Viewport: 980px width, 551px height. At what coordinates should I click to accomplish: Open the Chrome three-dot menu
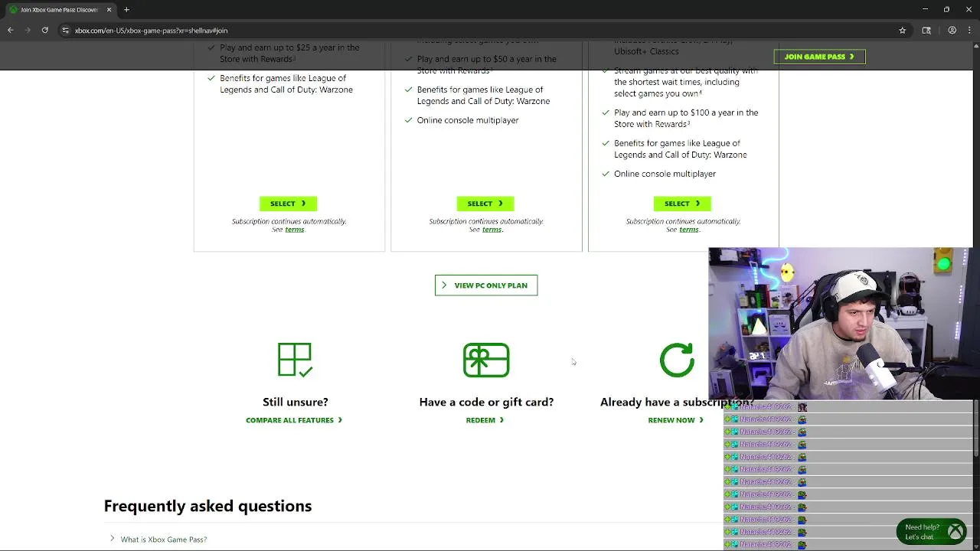[x=969, y=31]
